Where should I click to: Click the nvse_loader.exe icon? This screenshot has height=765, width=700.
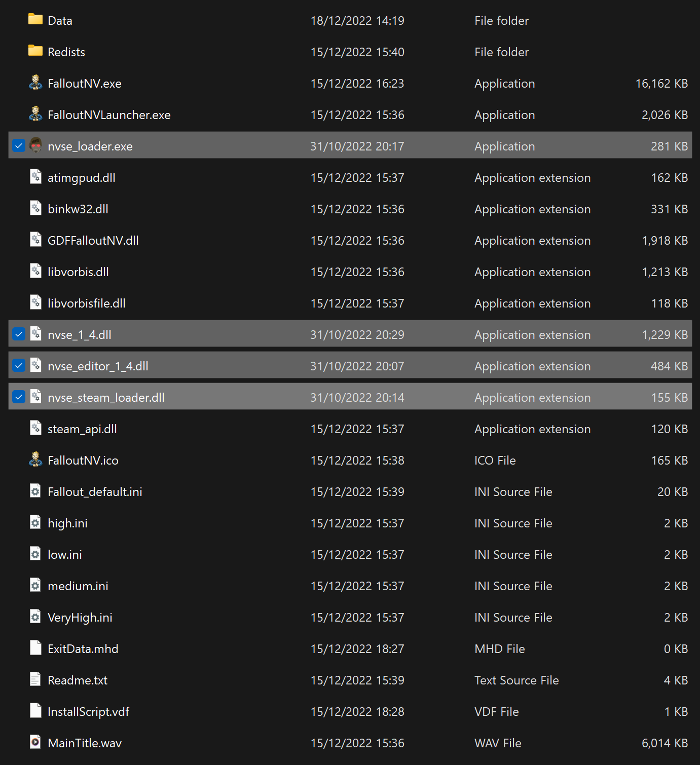coord(35,145)
